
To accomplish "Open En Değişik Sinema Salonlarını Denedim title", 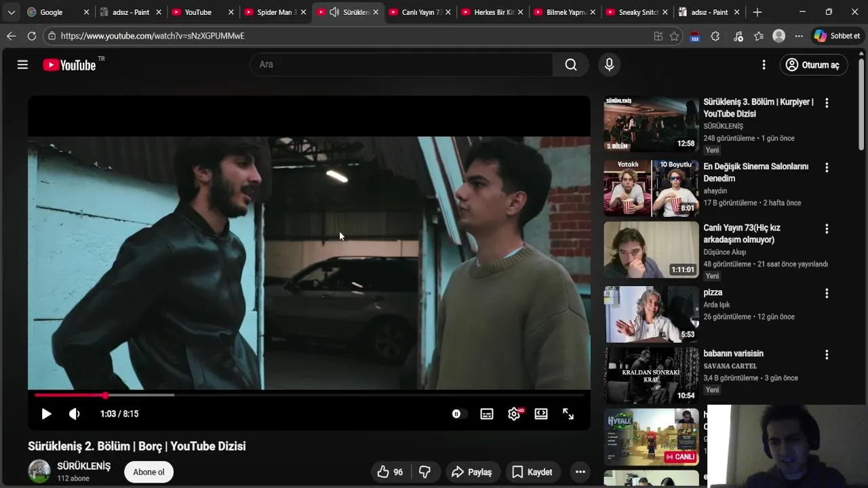I will click(x=755, y=172).
